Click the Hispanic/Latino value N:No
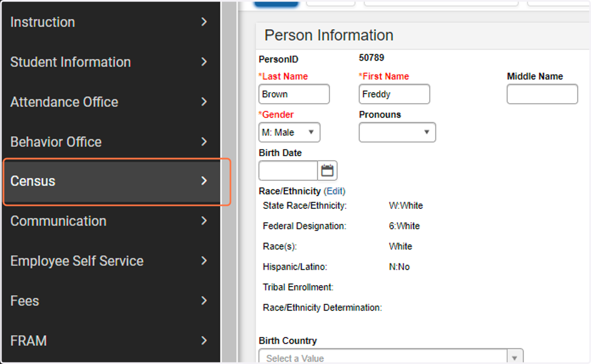 click(x=399, y=267)
